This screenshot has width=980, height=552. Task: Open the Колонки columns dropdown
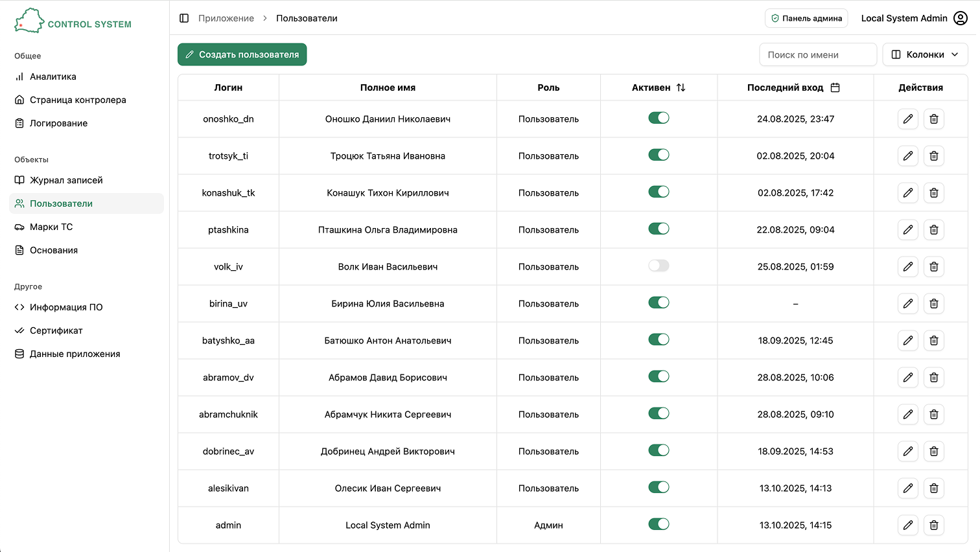click(925, 54)
